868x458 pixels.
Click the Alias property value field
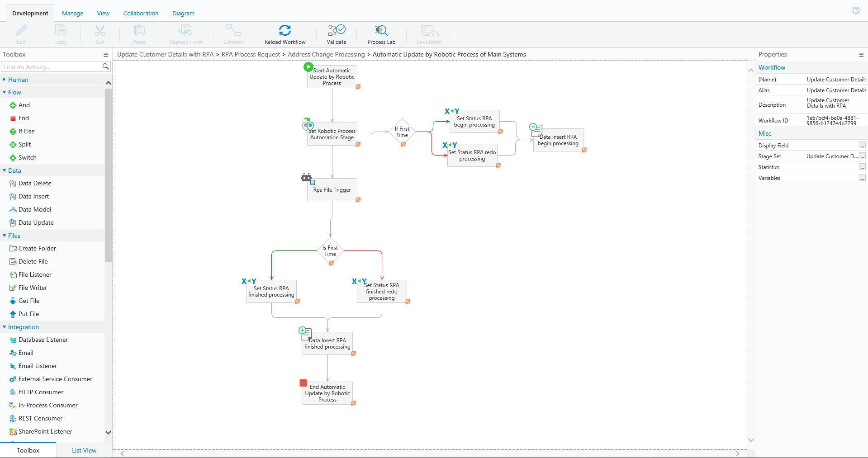pyautogui.click(x=836, y=90)
